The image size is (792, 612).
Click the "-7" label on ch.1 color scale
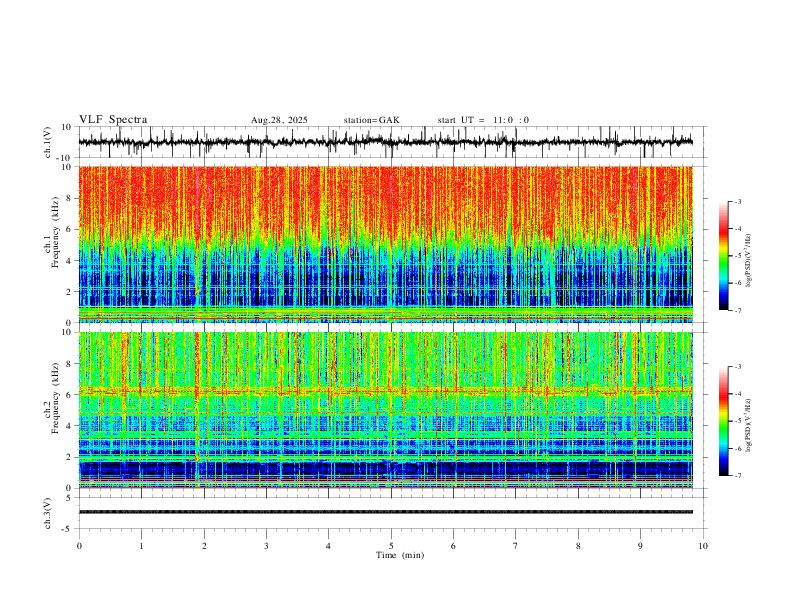(x=737, y=310)
